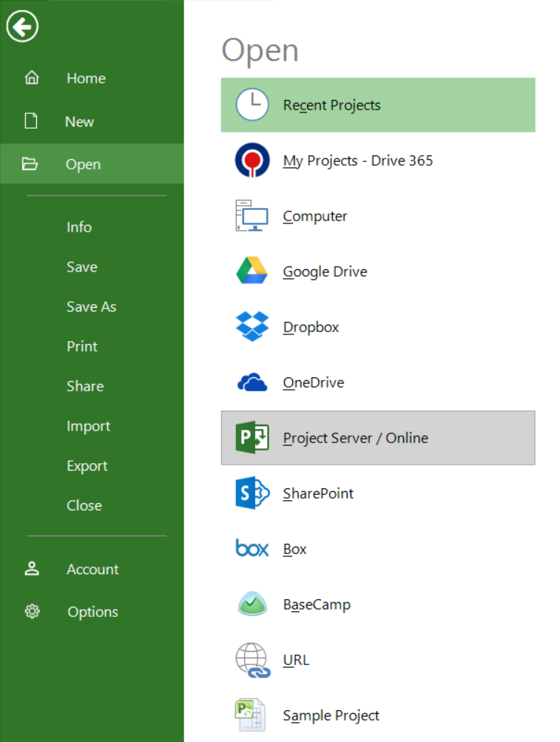The width and height of the screenshot is (560, 742).
Task: Click the back arrow button
Action: tap(22, 26)
